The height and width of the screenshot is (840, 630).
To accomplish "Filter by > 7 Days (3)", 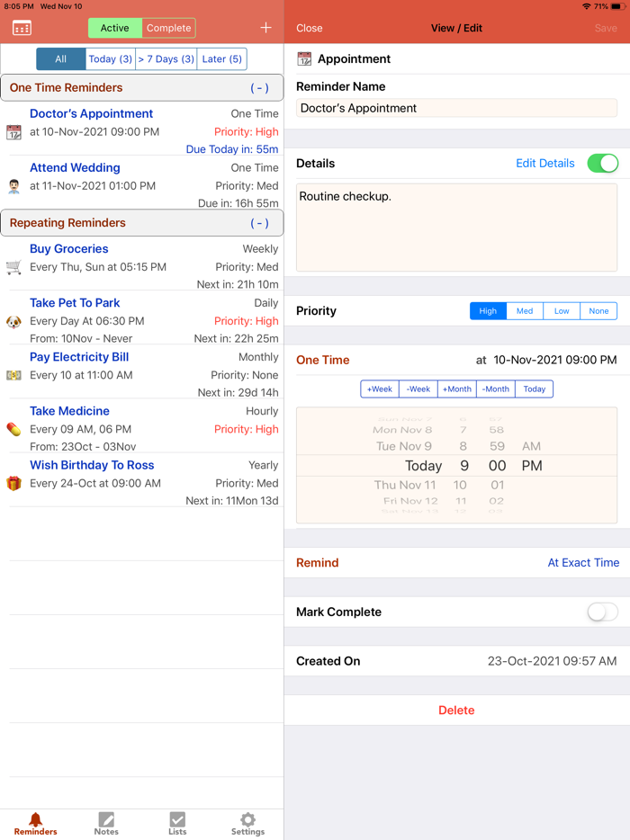I will pos(166,59).
